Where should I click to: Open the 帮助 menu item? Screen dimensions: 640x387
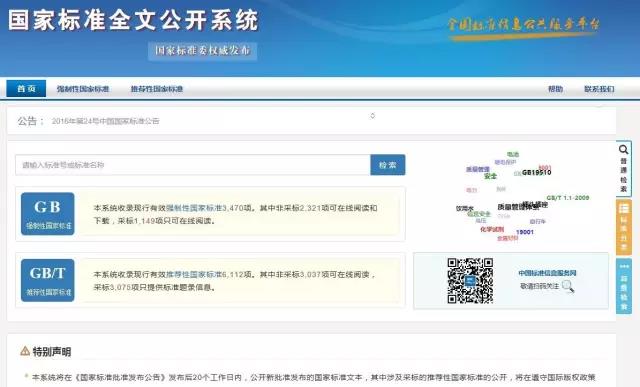tap(555, 89)
